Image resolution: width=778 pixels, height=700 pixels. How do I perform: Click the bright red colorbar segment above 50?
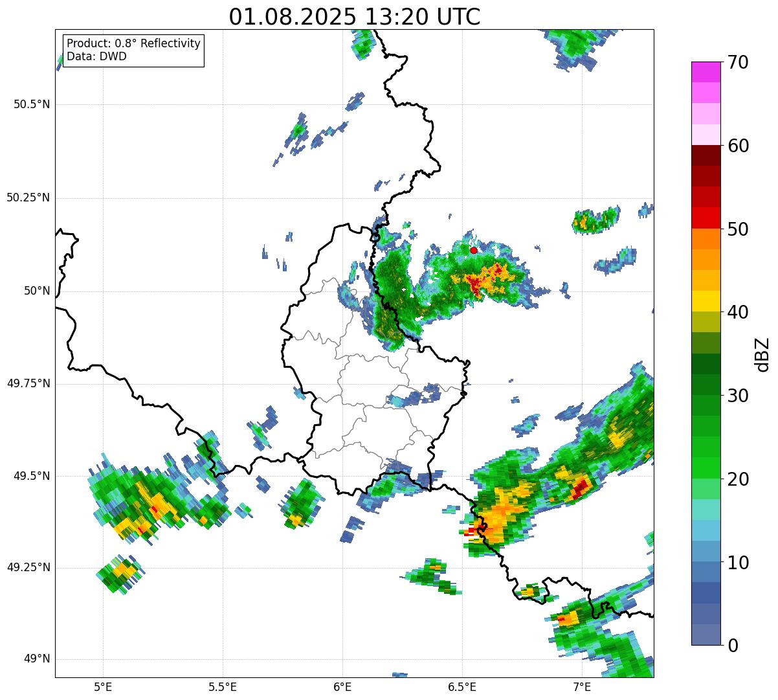click(x=707, y=218)
